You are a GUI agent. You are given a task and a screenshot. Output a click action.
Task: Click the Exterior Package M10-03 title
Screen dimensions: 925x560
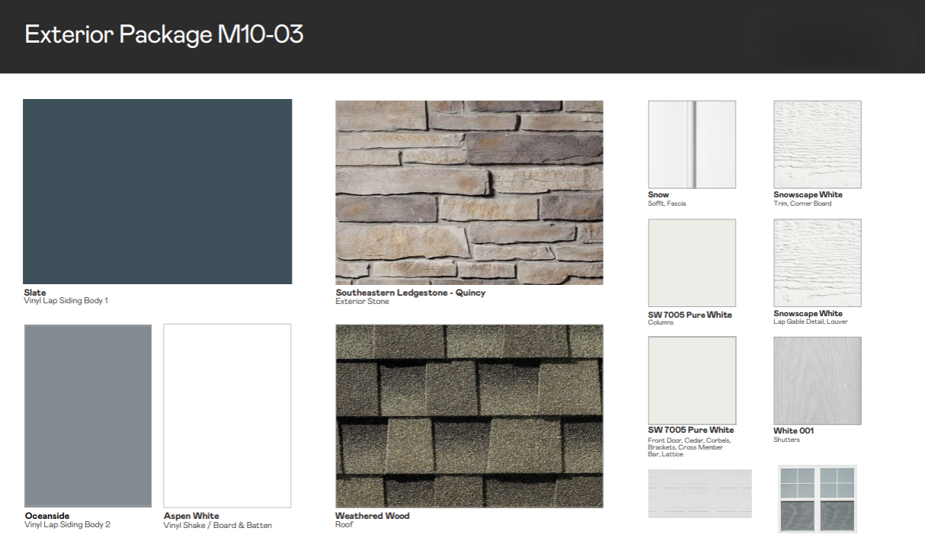point(165,34)
